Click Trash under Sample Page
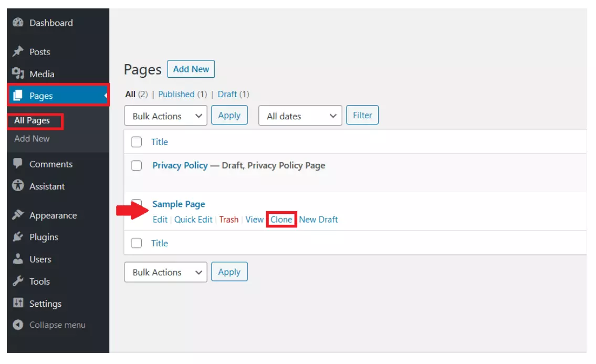This screenshot has height=364, width=596. point(229,220)
